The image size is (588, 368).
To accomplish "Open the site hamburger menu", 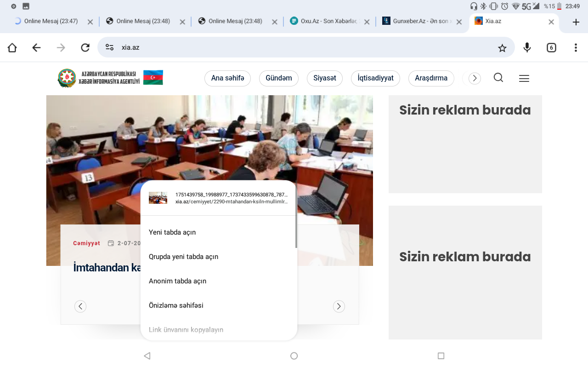I will (524, 79).
